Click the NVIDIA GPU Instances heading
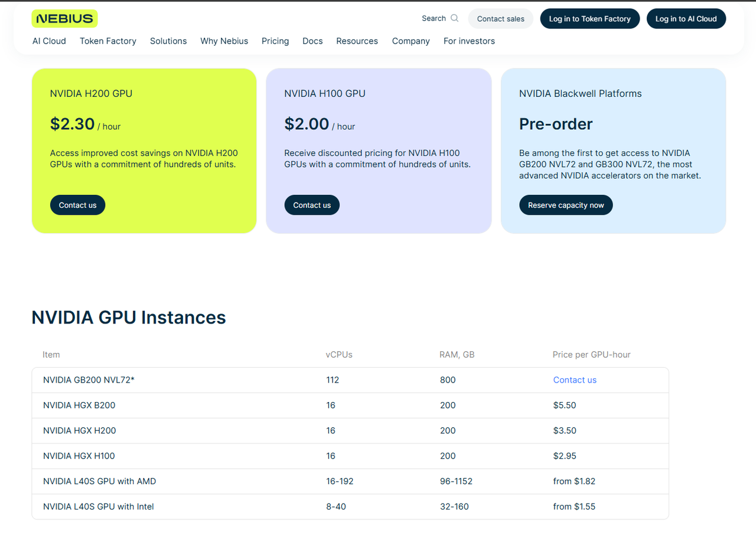 pyautogui.click(x=129, y=318)
